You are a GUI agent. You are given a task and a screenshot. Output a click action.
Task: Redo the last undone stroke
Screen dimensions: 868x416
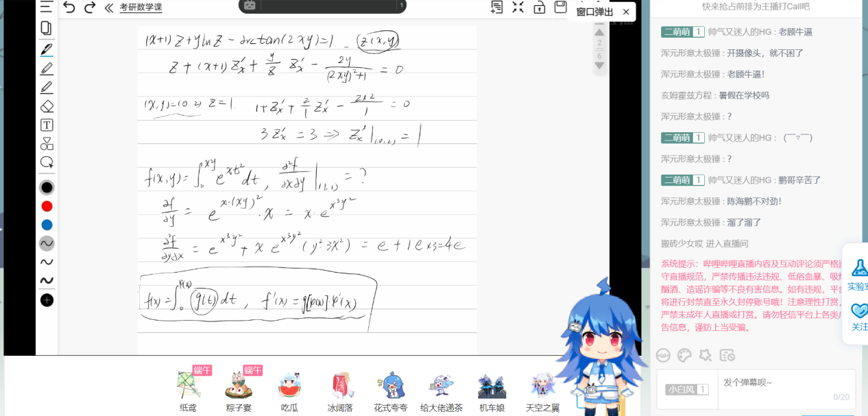[89, 8]
